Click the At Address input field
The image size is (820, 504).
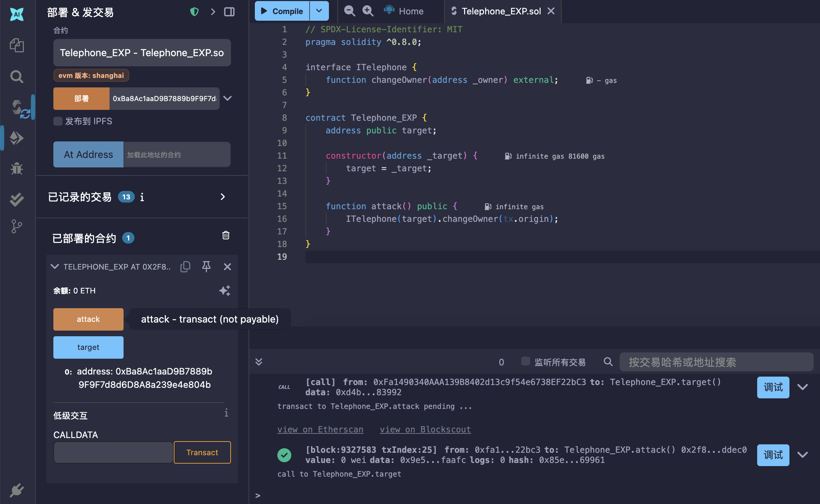pos(177,155)
